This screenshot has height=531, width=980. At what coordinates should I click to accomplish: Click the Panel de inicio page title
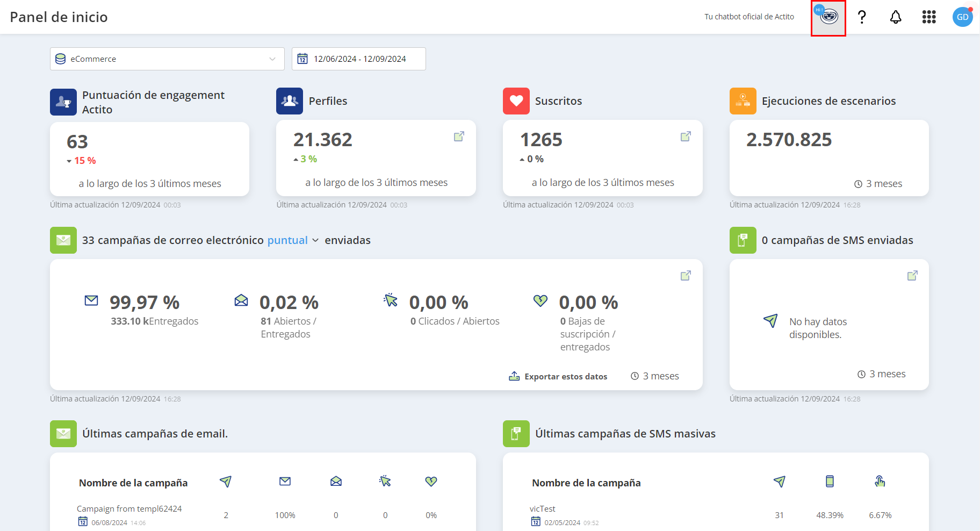coord(59,17)
